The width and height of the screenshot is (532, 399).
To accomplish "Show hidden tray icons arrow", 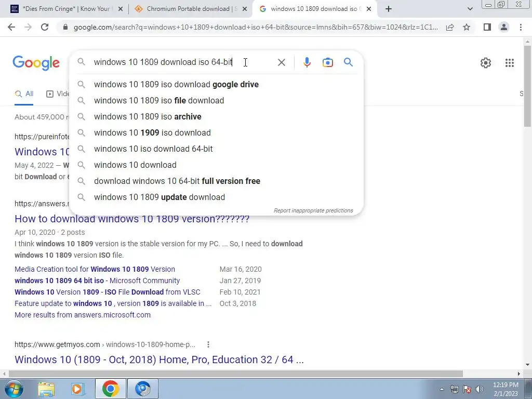I will [442, 390].
